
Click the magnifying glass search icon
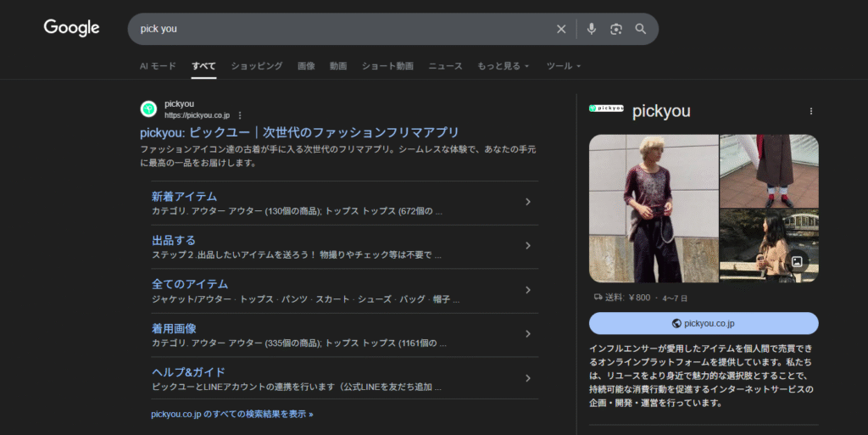tap(641, 29)
